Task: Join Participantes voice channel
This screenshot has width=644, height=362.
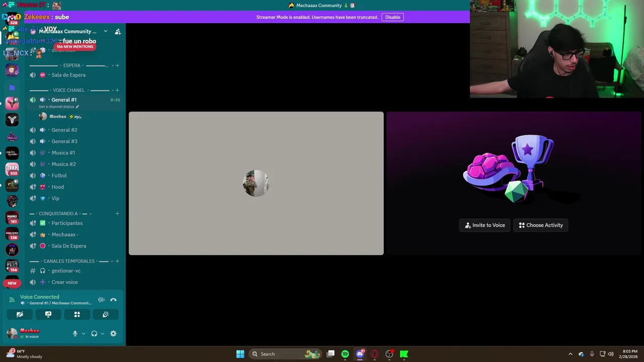Action: 74,223
